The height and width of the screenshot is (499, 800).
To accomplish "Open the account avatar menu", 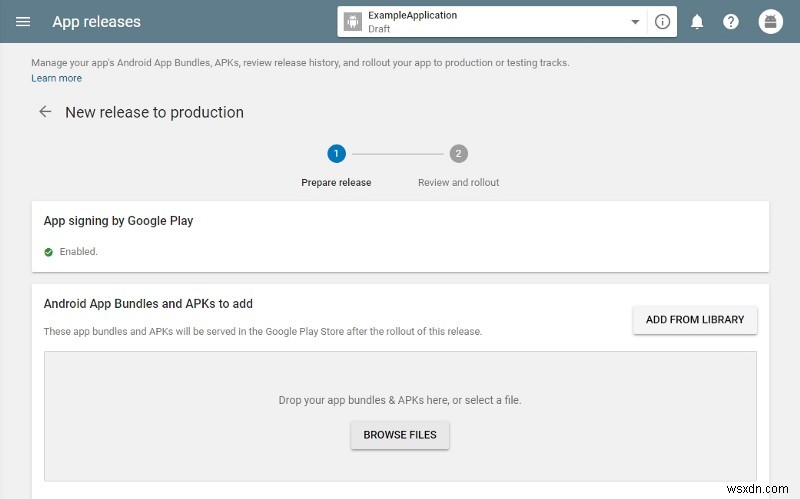I will tap(770, 21).
